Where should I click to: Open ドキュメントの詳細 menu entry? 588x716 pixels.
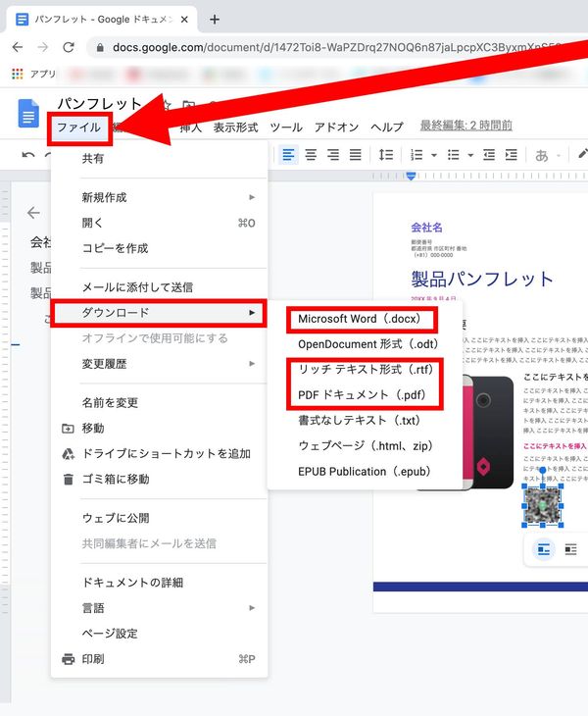click(x=159, y=583)
